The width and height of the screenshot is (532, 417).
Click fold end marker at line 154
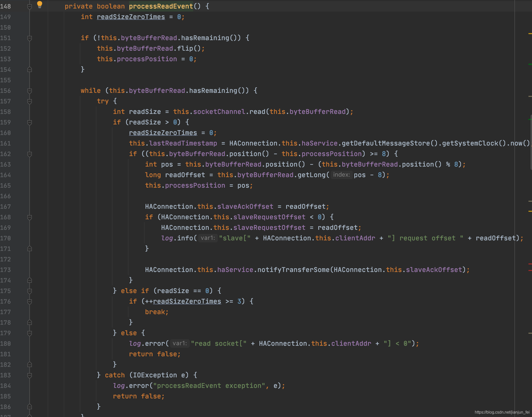(29, 69)
